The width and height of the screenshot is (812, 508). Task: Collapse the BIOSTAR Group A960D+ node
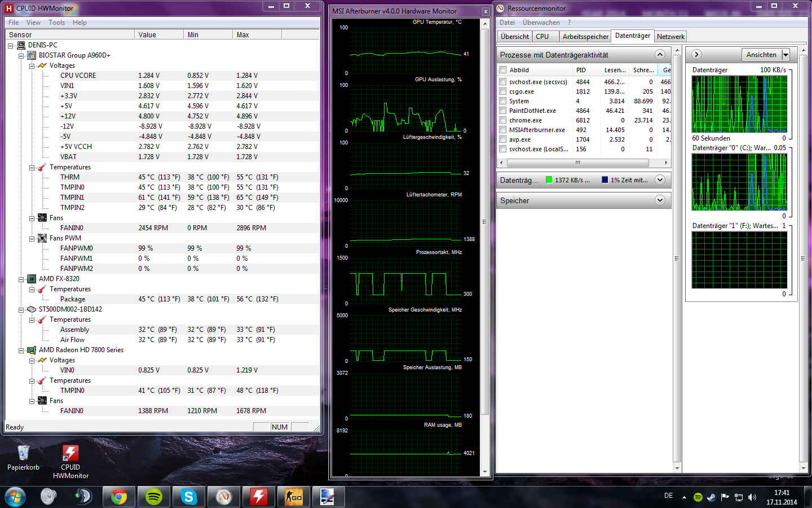click(x=21, y=56)
